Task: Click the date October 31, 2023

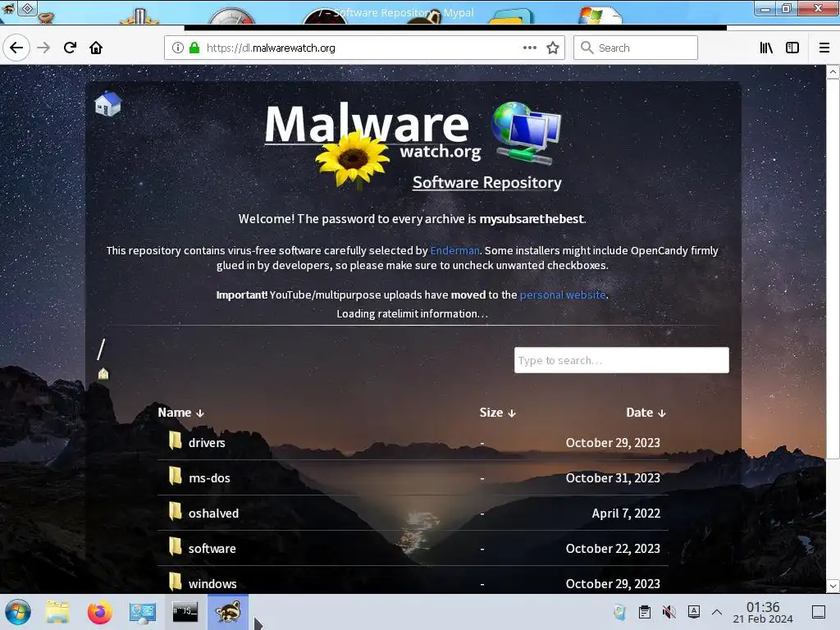Action: pos(613,478)
